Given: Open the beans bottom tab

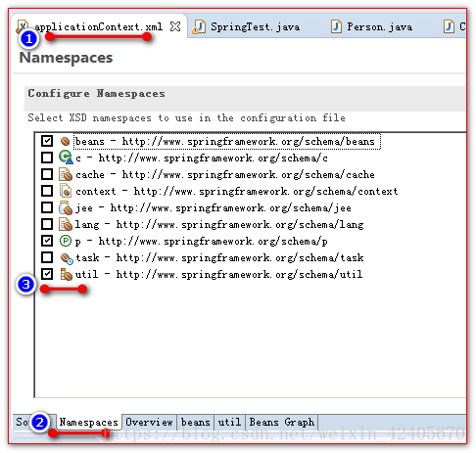Looking at the screenshot, I should pyautogui.click(x=196, y=423).
